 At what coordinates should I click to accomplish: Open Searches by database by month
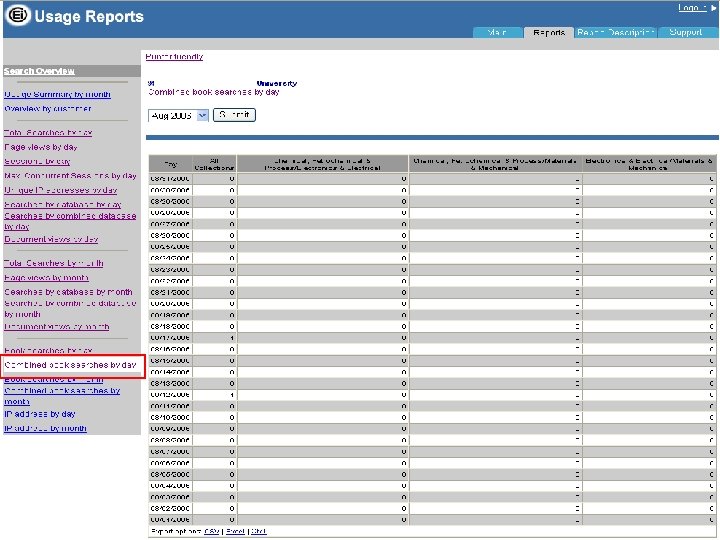[68, 292]
